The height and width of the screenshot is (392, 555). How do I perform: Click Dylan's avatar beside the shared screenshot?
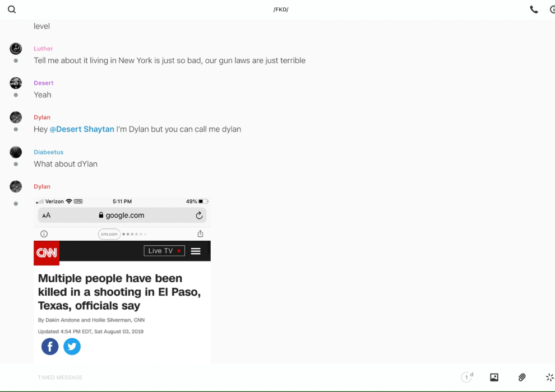16,186
